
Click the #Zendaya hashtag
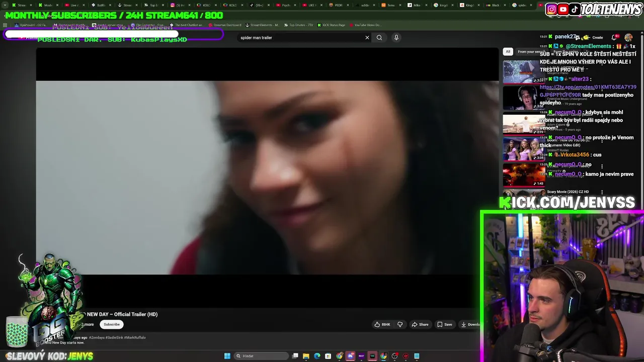(x=97, y=338)
